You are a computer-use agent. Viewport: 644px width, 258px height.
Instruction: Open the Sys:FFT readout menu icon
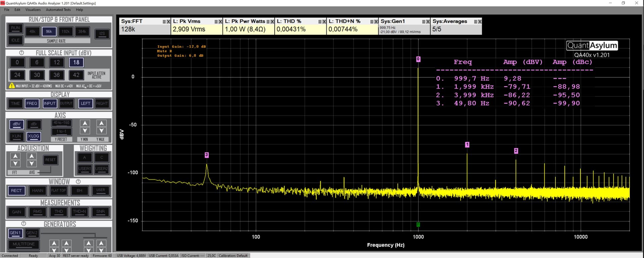coord(164,21)
